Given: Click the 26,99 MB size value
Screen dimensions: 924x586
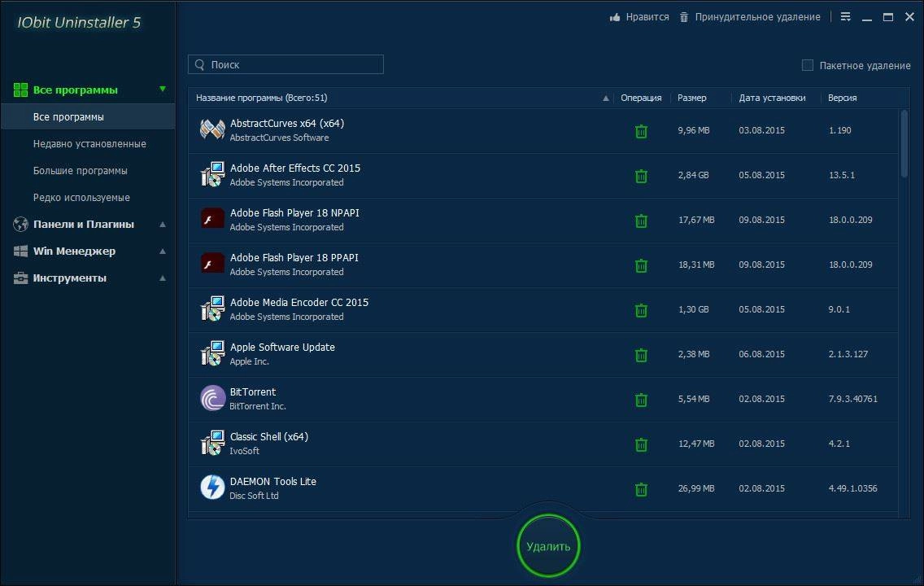Looking at the screenshot, I should point(696,488).
